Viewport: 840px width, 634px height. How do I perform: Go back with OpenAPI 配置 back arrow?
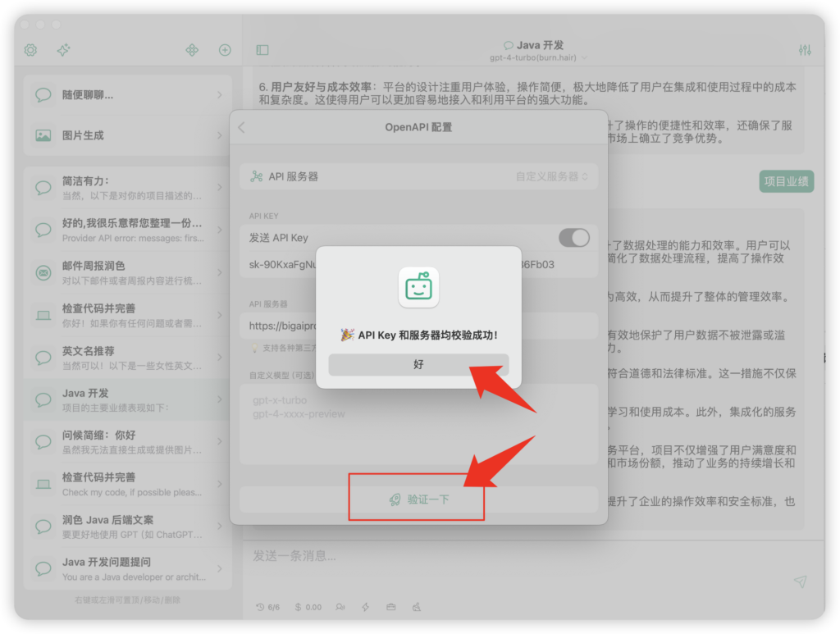coord(242,127)
